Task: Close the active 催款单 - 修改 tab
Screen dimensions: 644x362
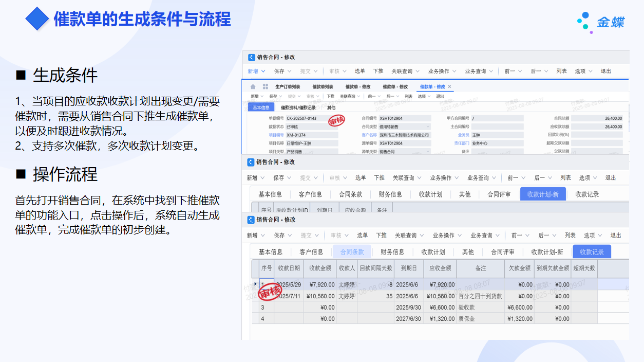Action: point(449,87)
